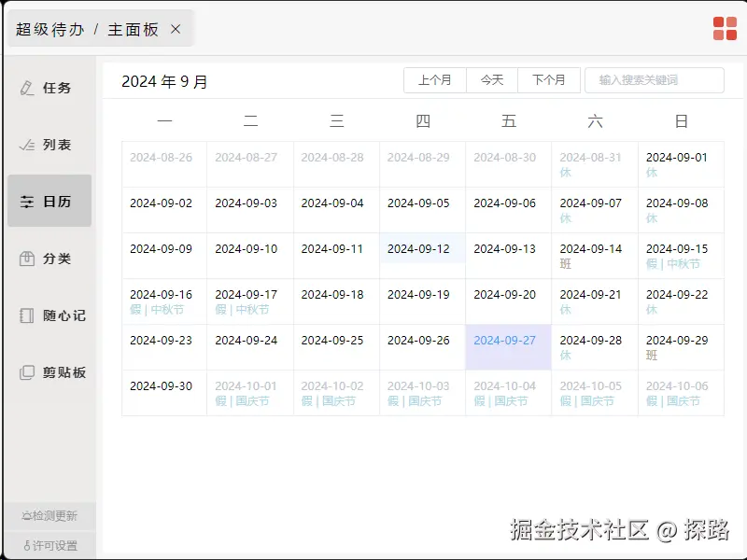Open the 分类 box icon
Screen dimensions: 747x560
tap(27, 259)
